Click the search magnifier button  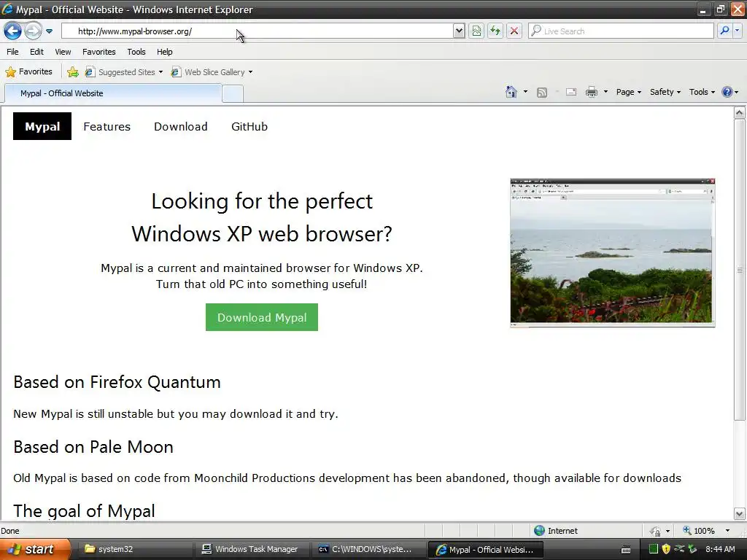pos(724,31)
